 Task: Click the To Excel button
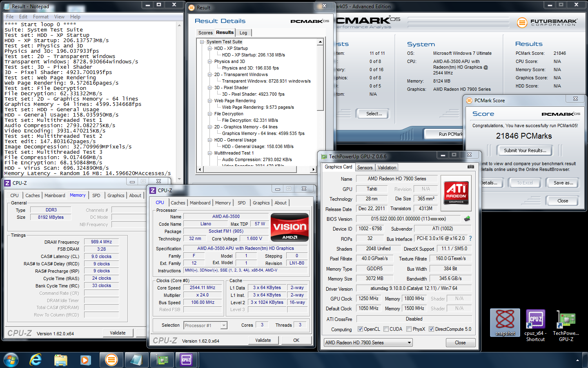pyautogui.click(x=525, y=183)
